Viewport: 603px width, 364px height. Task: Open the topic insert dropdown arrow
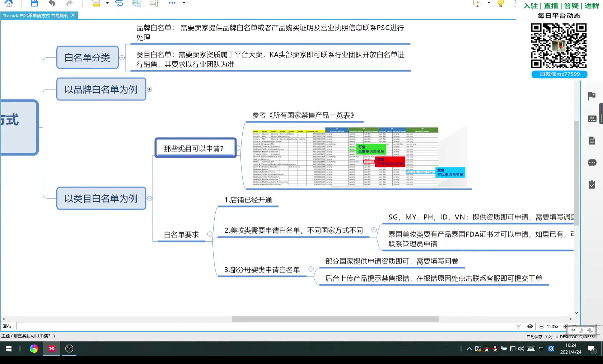107,3
